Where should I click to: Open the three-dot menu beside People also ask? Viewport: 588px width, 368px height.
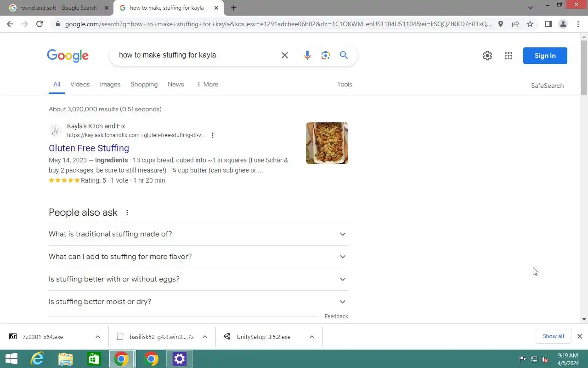coord(127,213)
